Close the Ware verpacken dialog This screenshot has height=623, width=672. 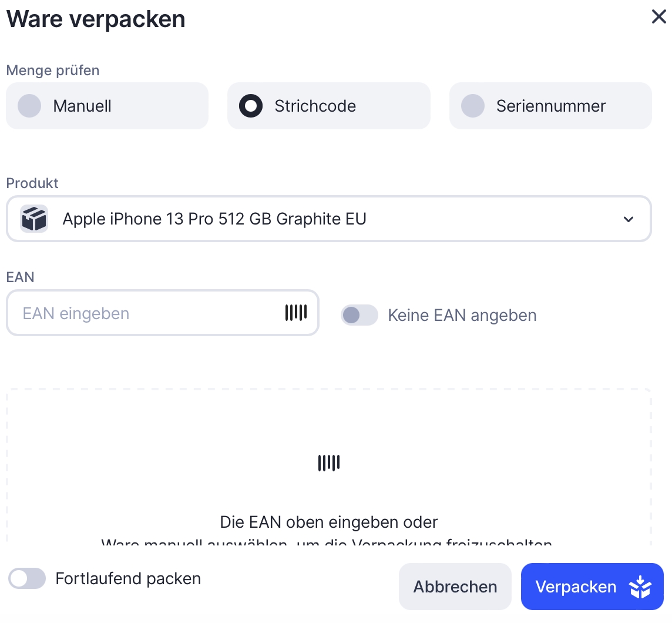click(659, 17)
